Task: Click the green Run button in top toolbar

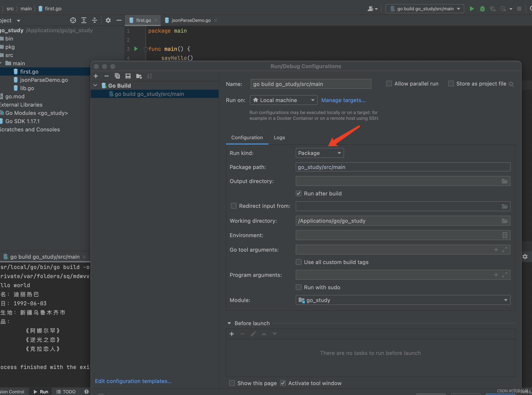Action: pyautogui.click(x=471, y=9)
